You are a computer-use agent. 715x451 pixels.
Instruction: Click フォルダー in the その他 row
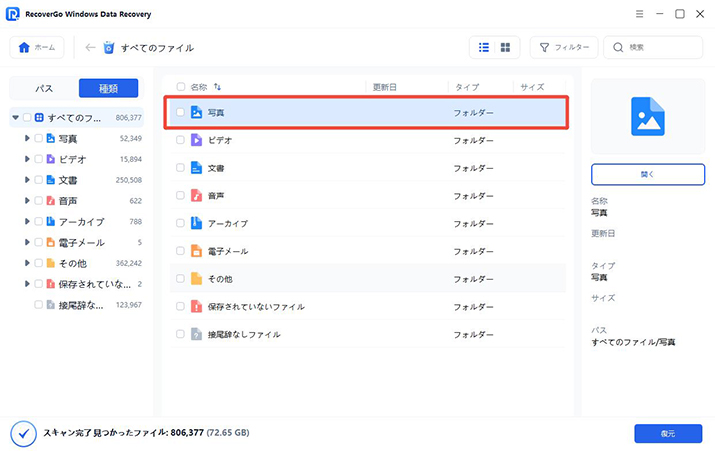coord(473,279)
